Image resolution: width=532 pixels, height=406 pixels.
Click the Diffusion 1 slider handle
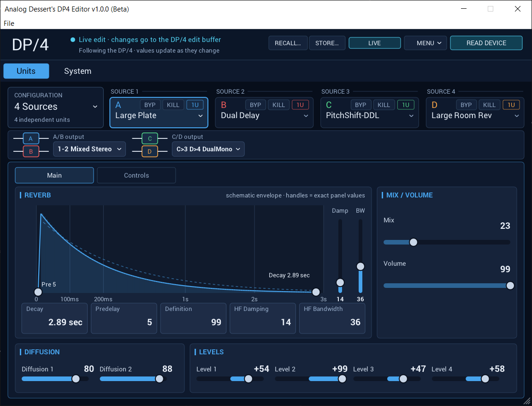click(x=76, y=379)
